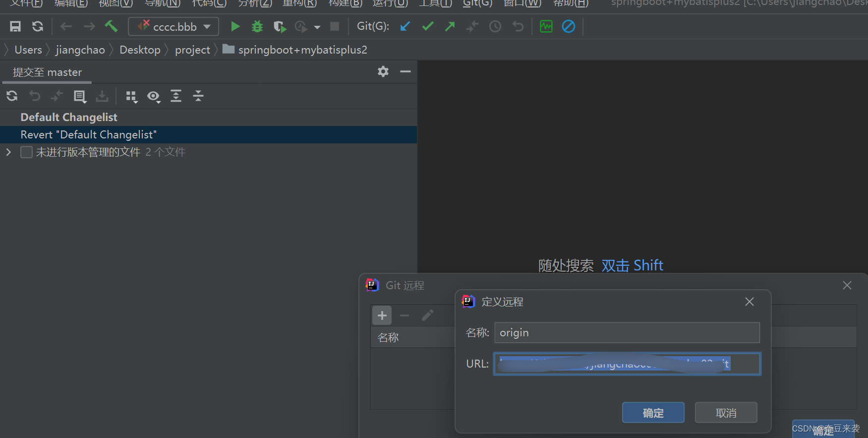
Task: Click the Stop square icon
Action: (335, 26)
